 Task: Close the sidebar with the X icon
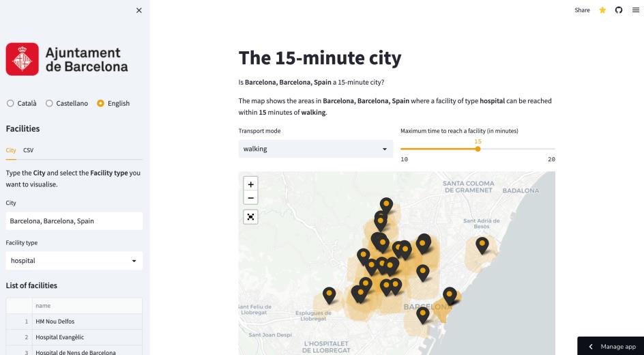pos(139,10)
